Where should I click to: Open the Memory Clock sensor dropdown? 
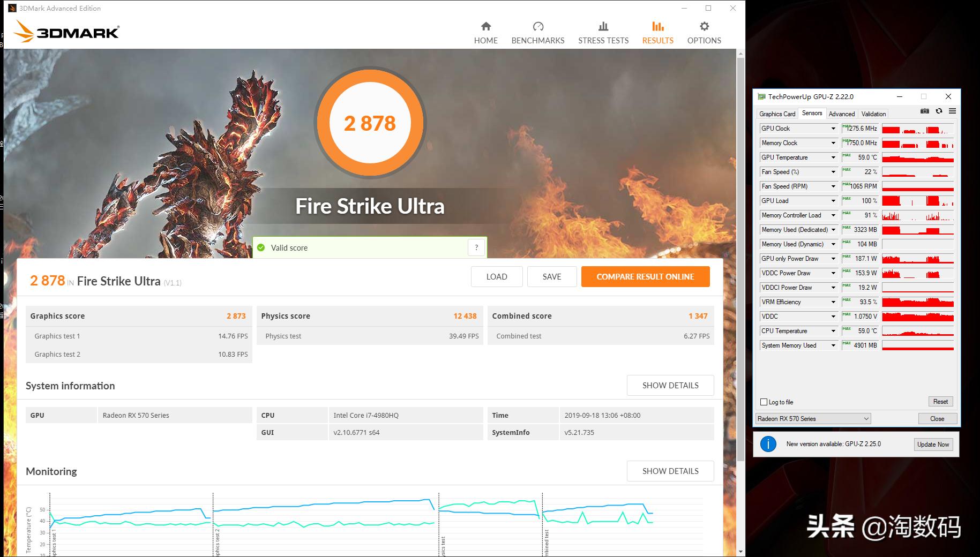click(833, 143)
